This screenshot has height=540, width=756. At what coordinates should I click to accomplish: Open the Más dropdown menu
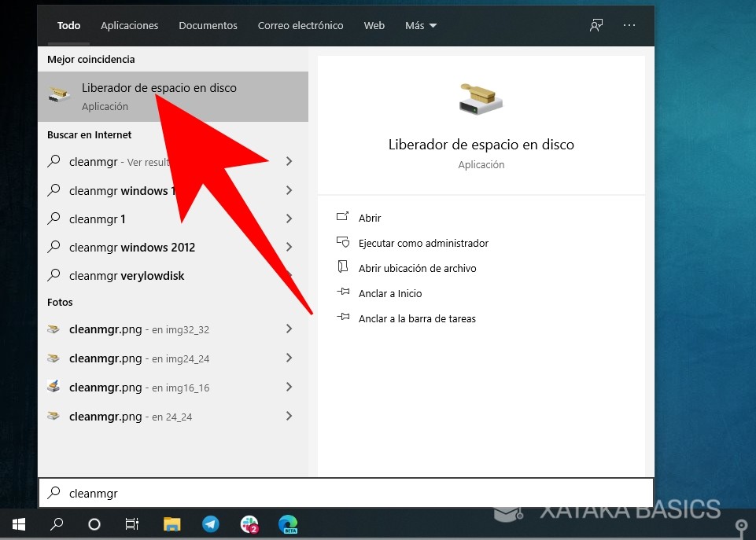click(420, 25)
